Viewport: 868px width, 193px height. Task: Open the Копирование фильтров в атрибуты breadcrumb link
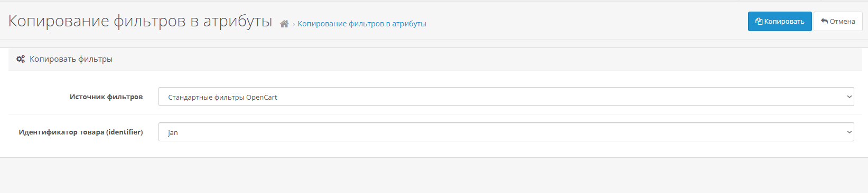[362, 24]
